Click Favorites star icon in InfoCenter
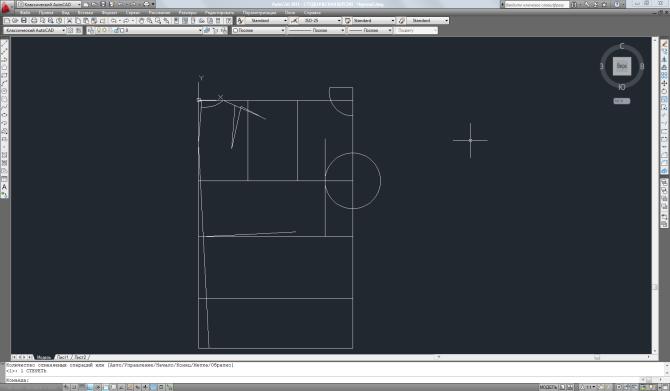This screenshot has width=670, height=391. pos(604,4)
